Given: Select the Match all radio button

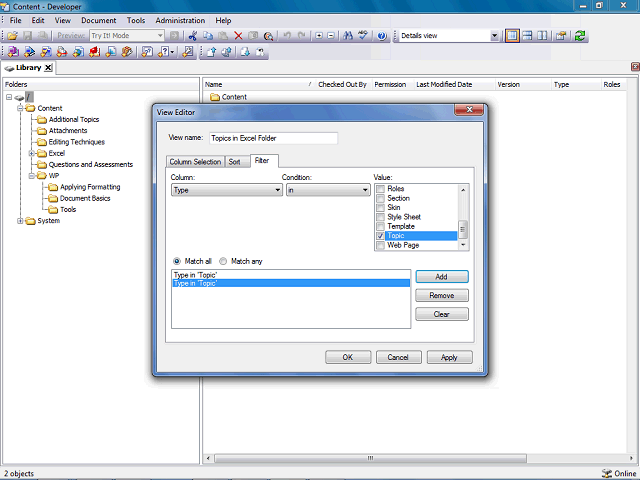Looking at the screenshot, I should pos(177,261).
